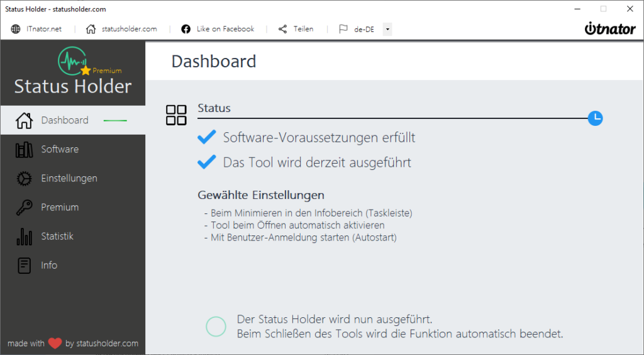
Task: Click the line Tool beim Öffnen automatisch aktivieren
Action: point(294,225)
